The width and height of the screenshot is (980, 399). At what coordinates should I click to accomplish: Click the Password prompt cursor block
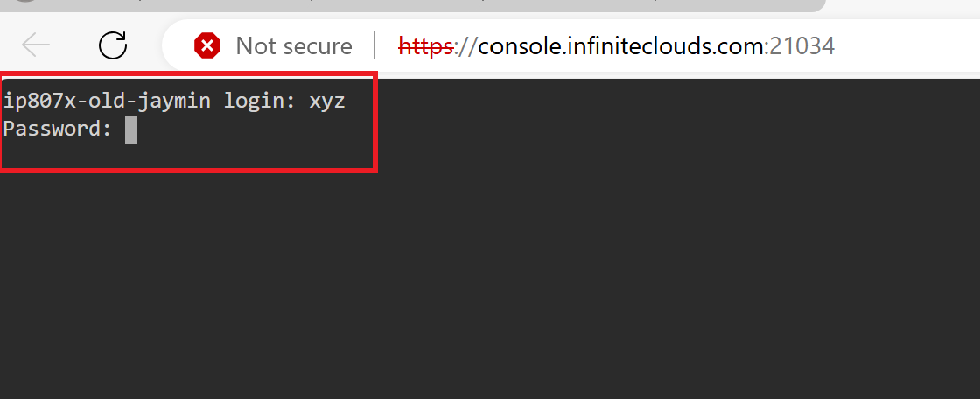[131, 129]
